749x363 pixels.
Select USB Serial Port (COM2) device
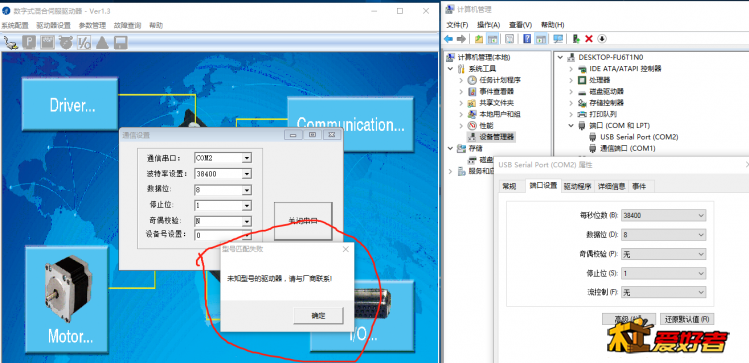click(x=639, y=137)
